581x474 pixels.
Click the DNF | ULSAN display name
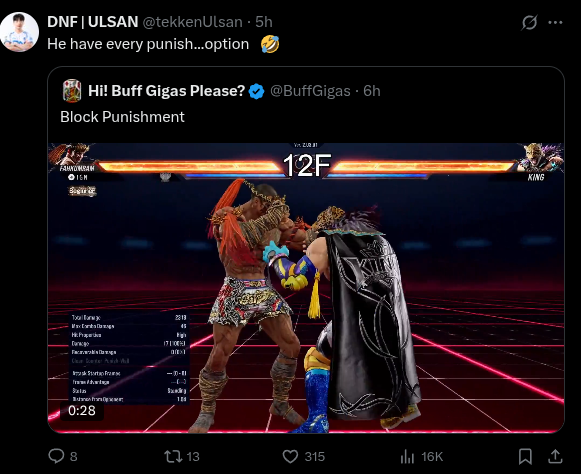93,22
